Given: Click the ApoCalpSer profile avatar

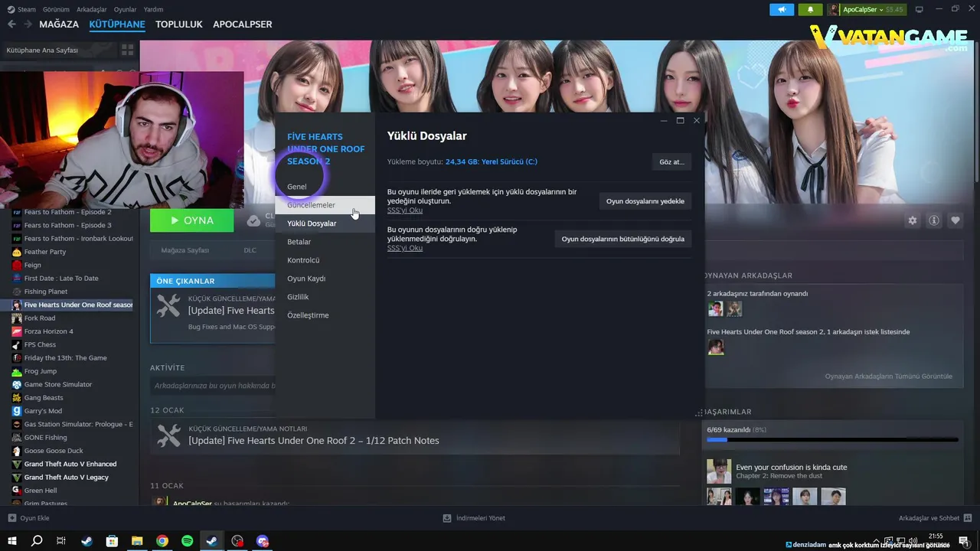Looking at the screenshot, I should 834,9.
